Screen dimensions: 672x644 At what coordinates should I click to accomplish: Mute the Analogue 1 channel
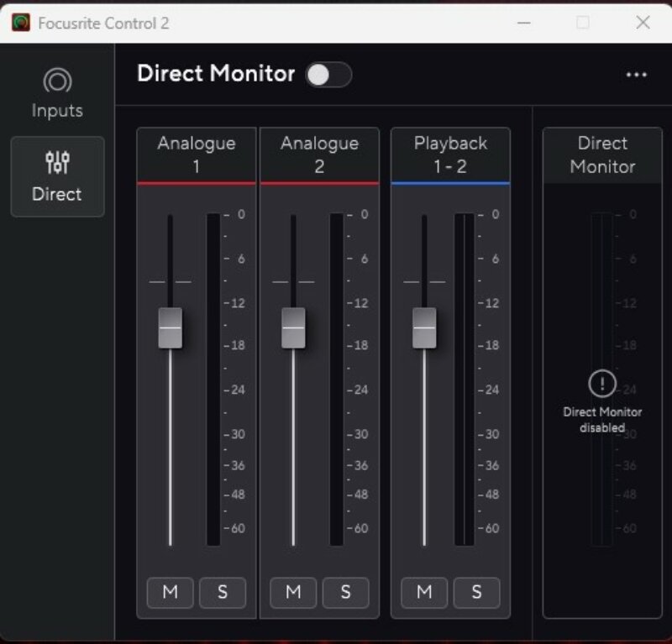point(171,593)
